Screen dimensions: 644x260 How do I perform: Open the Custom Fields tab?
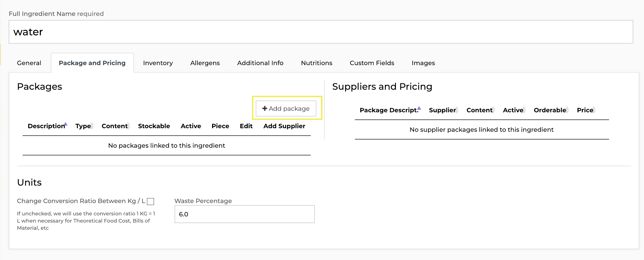click(372, 63)
